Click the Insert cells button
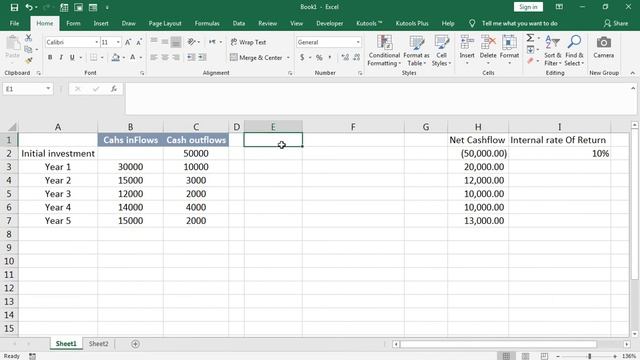This screenshot has height=360, width=640. pyautogui.click(x=467, y=51)
